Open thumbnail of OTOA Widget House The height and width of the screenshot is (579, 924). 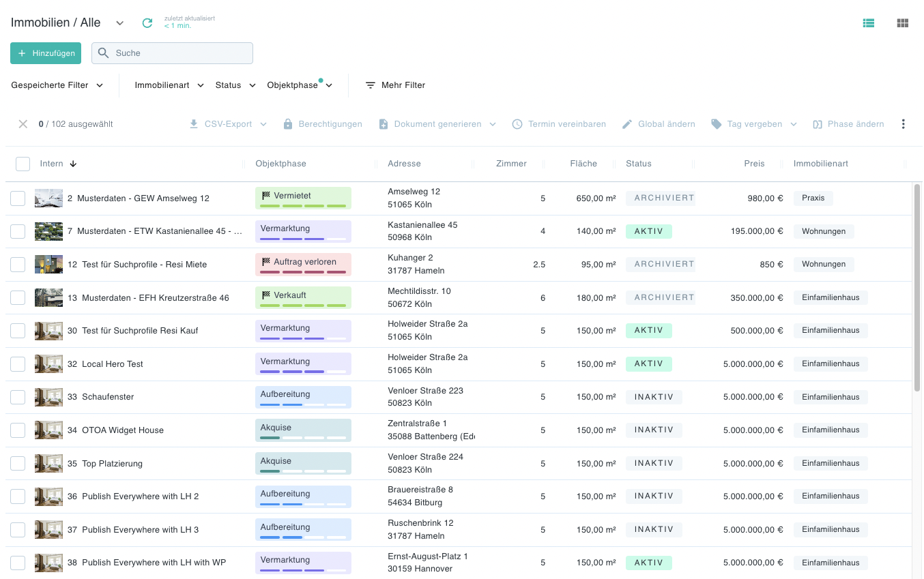pos(48,430)
